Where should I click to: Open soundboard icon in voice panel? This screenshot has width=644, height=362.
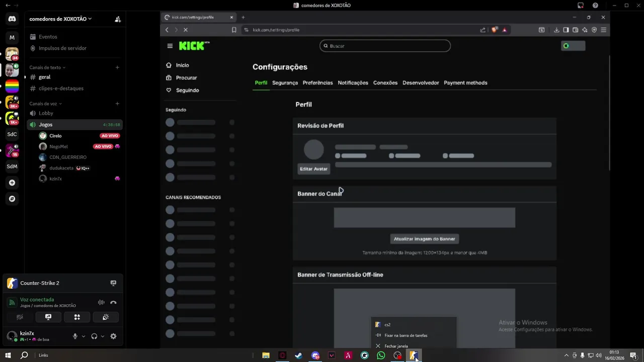[x=106, y=317]
